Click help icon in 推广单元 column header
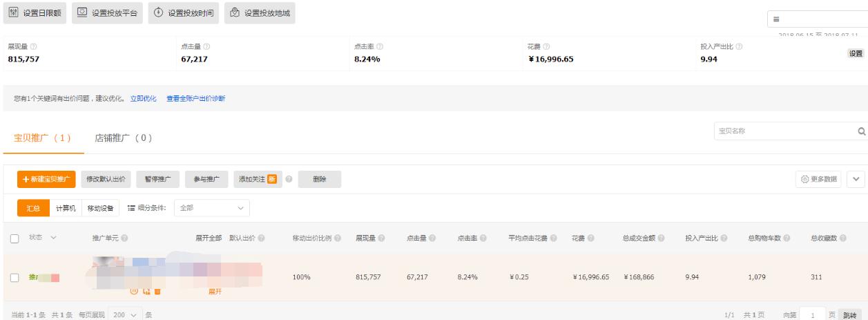868x320 pixels. (x=124, y=238)
